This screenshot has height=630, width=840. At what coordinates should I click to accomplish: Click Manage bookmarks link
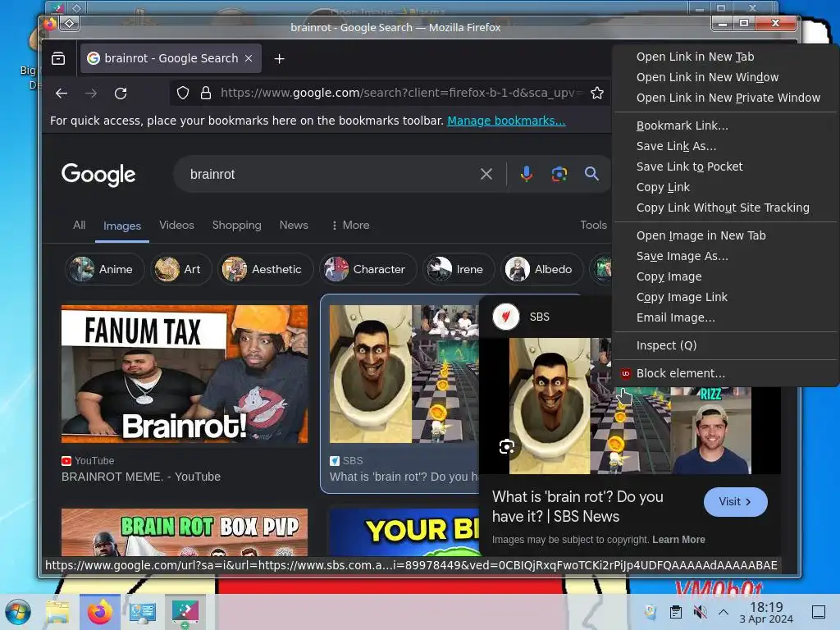(x=506, y=121)
